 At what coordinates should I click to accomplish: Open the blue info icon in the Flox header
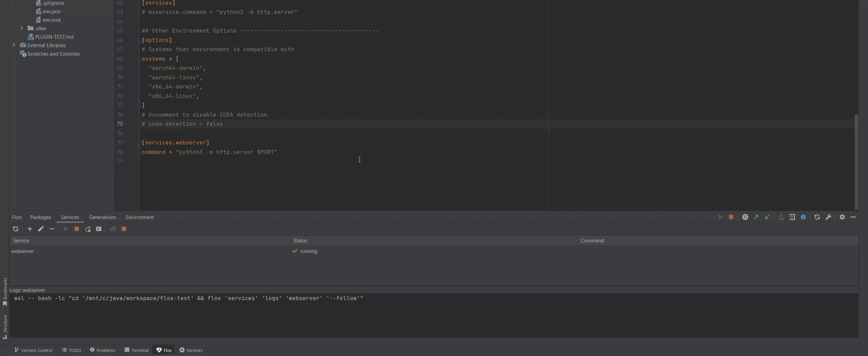coord(803,217)
